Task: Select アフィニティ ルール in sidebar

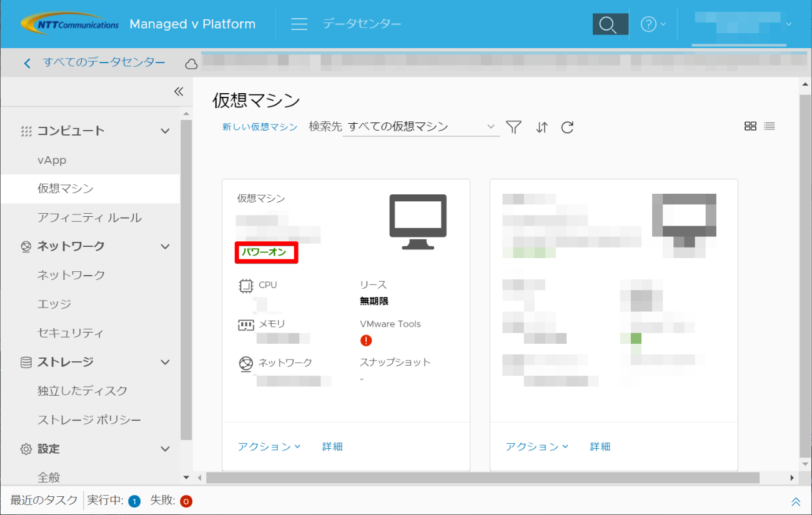Action: click(x=89, y=217)
